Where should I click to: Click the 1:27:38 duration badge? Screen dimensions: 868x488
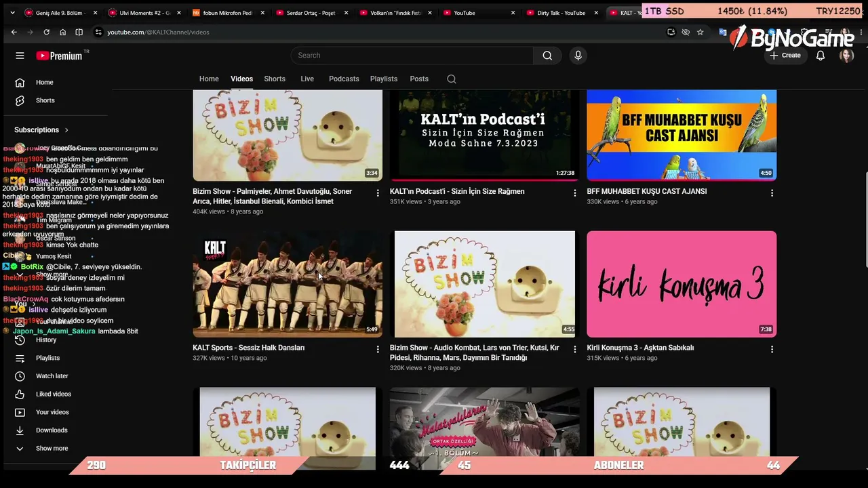pyautogui.click(x=565, y=173)
